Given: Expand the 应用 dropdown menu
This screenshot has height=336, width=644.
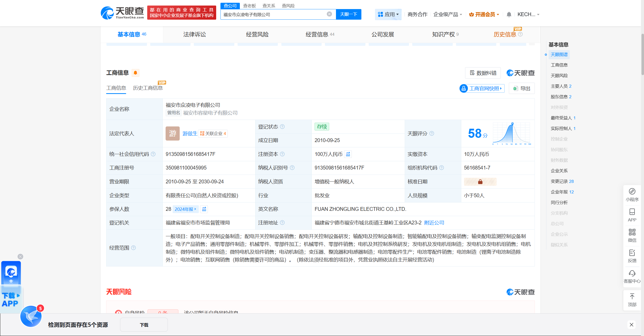Looking at the screenshot, I should pyautogui.click(x=389, y=14).
